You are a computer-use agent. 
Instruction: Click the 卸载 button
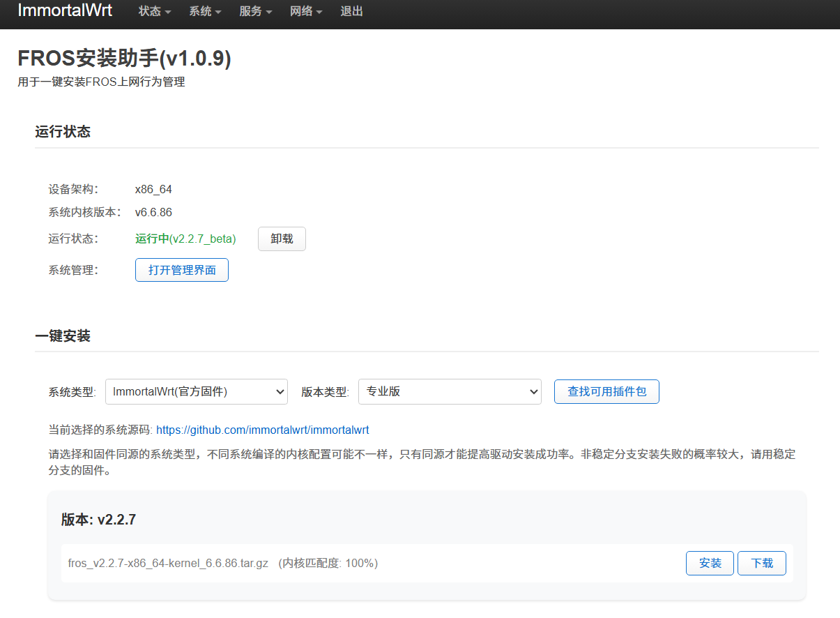[x=282, y=239]
